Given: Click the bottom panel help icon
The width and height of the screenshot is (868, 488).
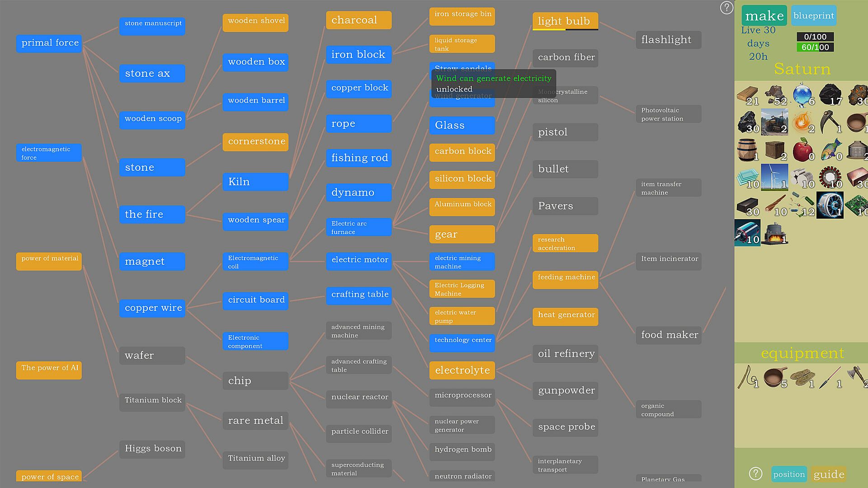Looking at the screenshot, I should (755, 474).
